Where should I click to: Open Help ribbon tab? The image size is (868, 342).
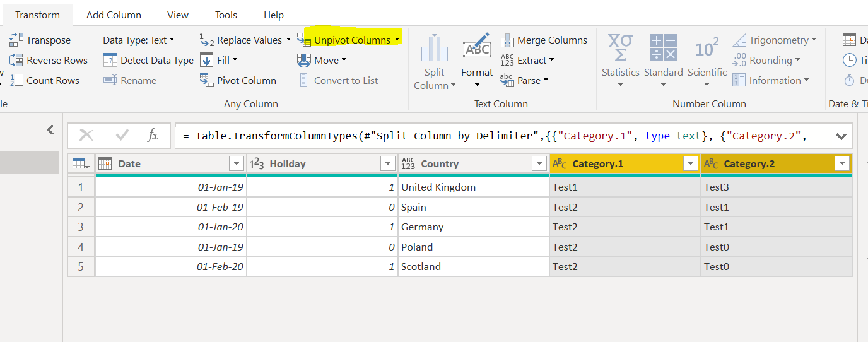[x=274, y=15]
